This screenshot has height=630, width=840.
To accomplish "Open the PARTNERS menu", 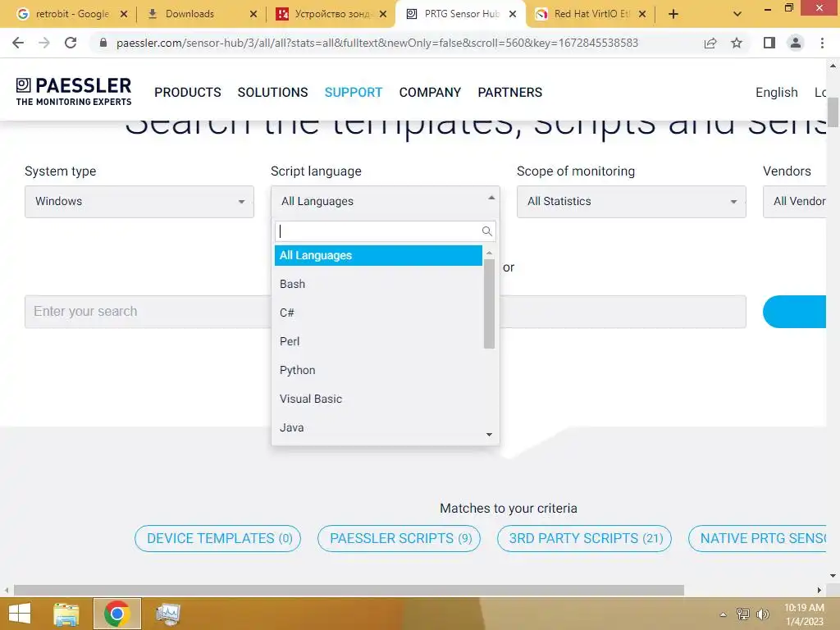I will pos(510,92).
